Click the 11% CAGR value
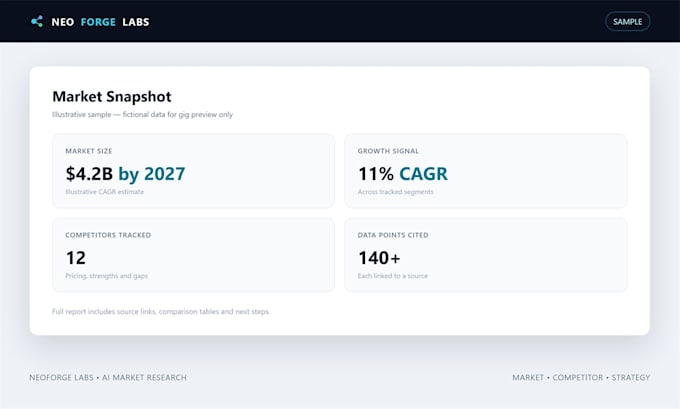Image resolution: width=680 pixels, height=409 pixels. click(403, 174)
